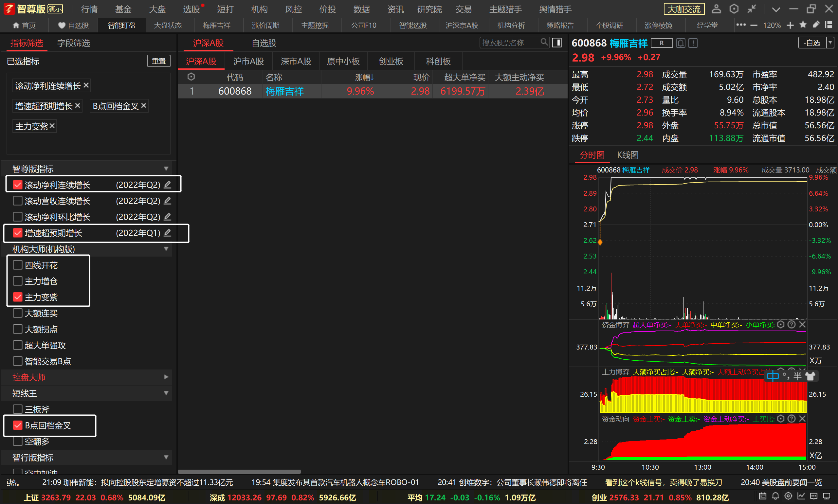This screenshot has width=838, height=504.
Task: Click the stock list horizontal scrollbar
Action: (x=239, y=471)
